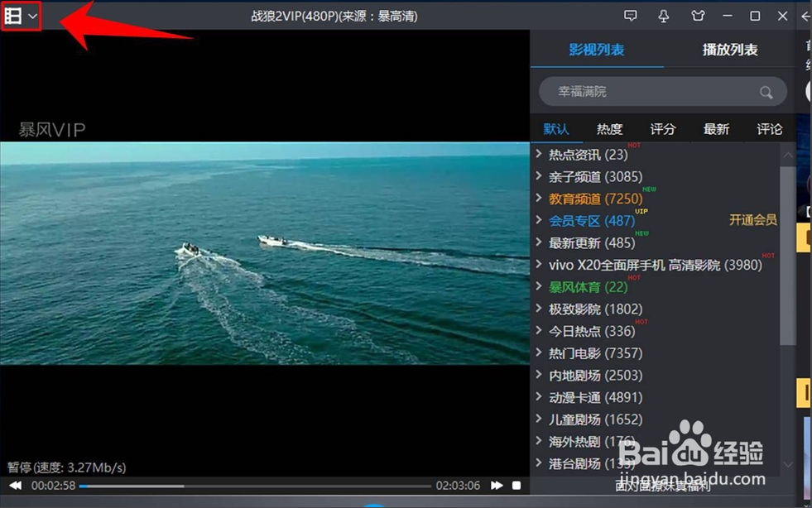Screen dimensions: 812x508
Task: Expand the vivo X20 高清影院 category arrow
Action: (x=539, y=264)
